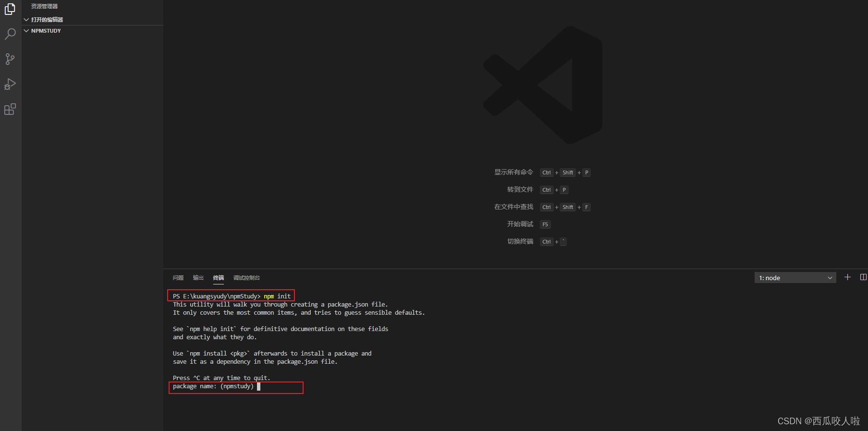Open the Search view icon

(x=10, y=34)
